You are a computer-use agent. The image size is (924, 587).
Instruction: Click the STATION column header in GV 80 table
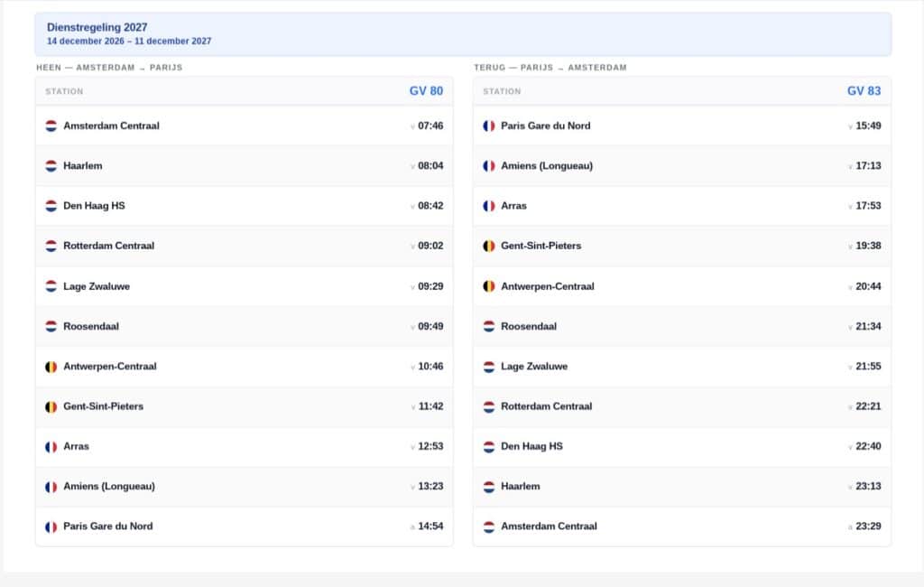tap(64, 91)
